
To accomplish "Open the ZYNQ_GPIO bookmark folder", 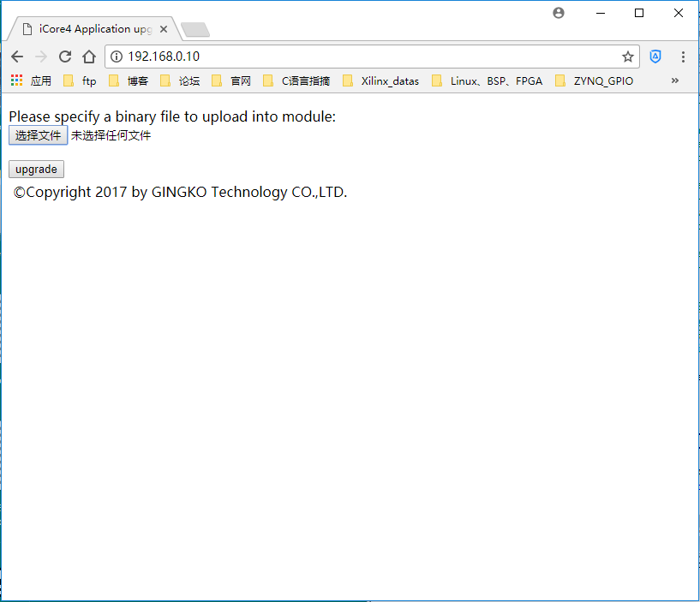I will coord(594,81).
